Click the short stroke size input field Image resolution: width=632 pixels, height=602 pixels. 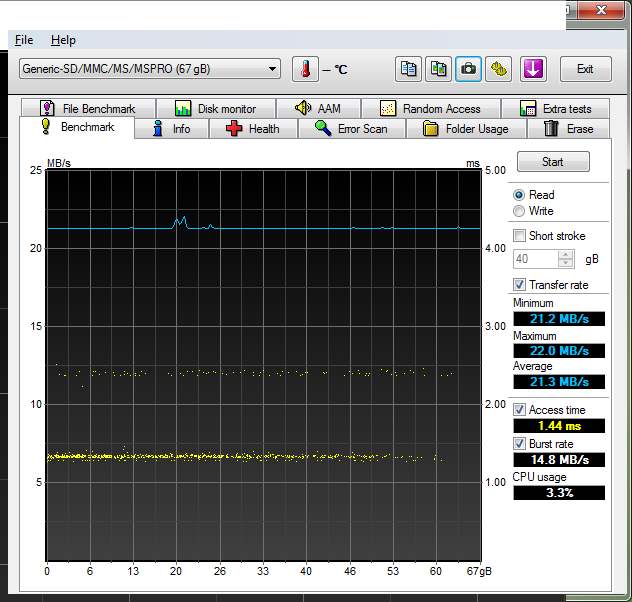pos(535,259)
